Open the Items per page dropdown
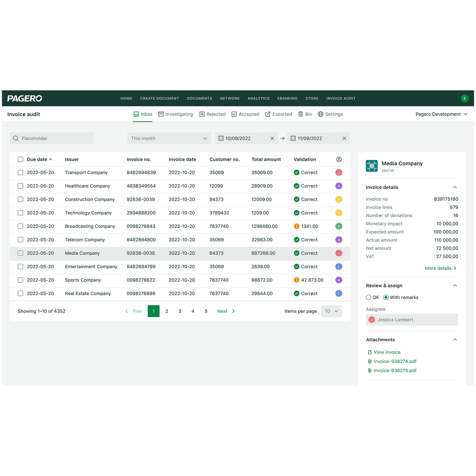 pos(331,311)
